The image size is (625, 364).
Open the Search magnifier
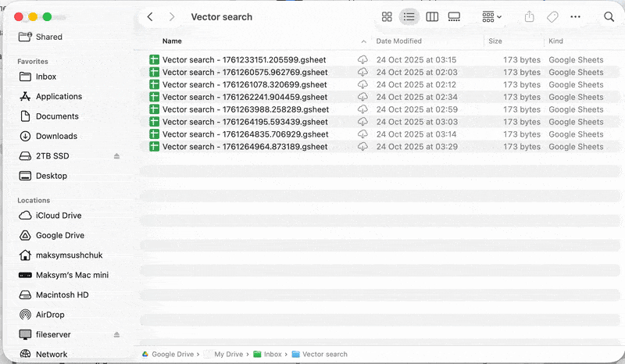pyautogui.click(x=609, y=16)
